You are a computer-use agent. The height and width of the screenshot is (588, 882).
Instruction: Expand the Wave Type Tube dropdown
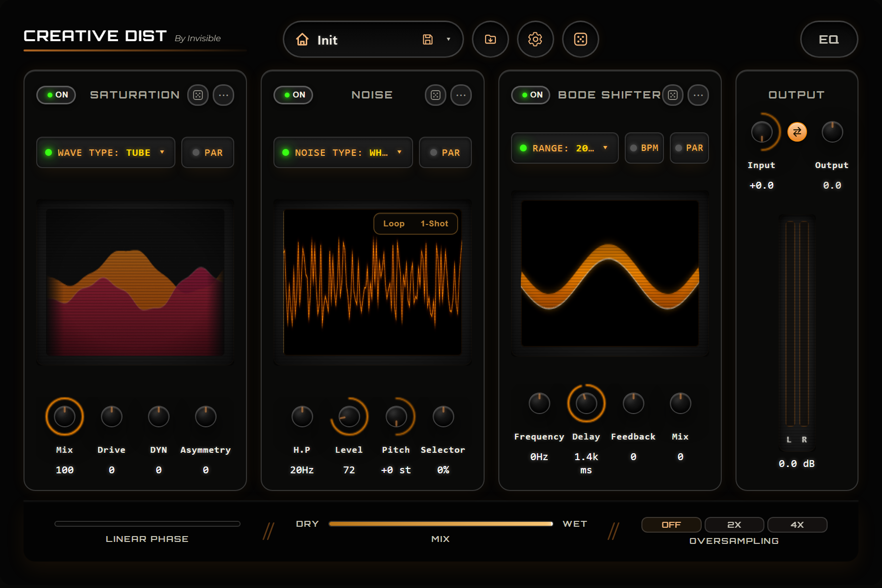coord(106,152)
